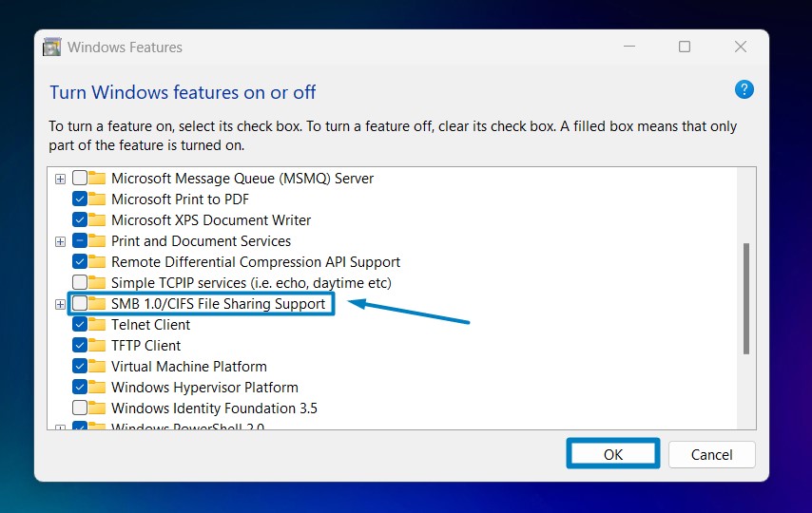Select the Microsoft Message Queue (MSMQ) Server label
Image resolution: width=812 pixels, height=513 pixels.
point(242,179)
